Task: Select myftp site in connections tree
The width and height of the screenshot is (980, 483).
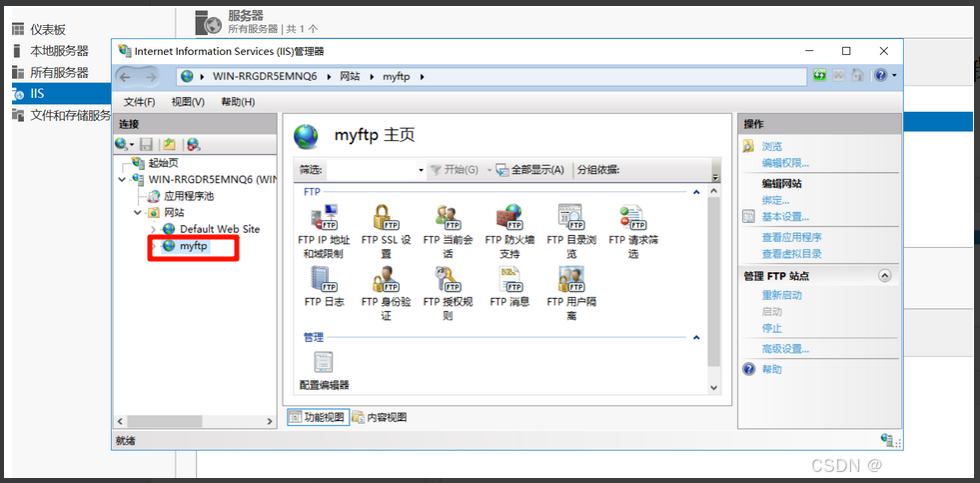Action: pos(193,246)
